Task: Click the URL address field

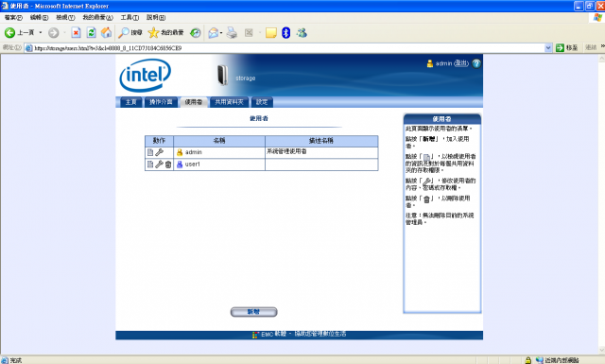Action: (285, 48)
